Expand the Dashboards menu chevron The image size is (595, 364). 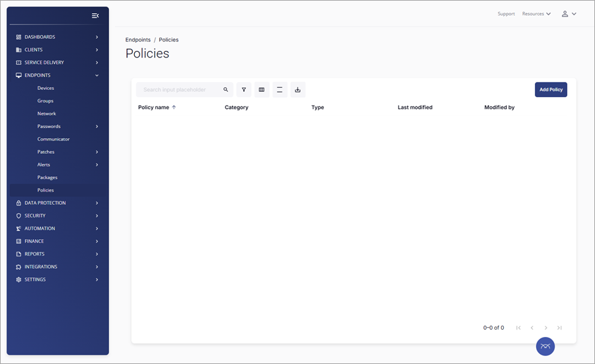(97, 37)
